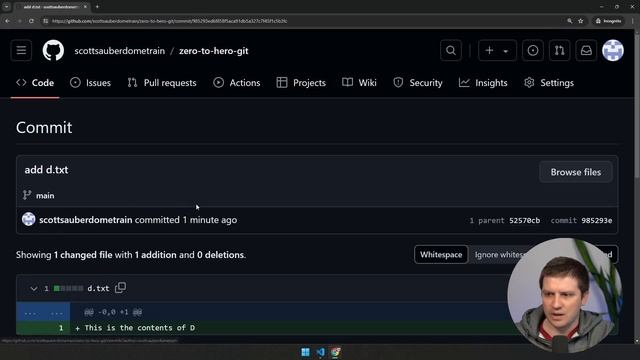Open the Wiki tab
The image size is (640, 360).
tap(359, 83)
